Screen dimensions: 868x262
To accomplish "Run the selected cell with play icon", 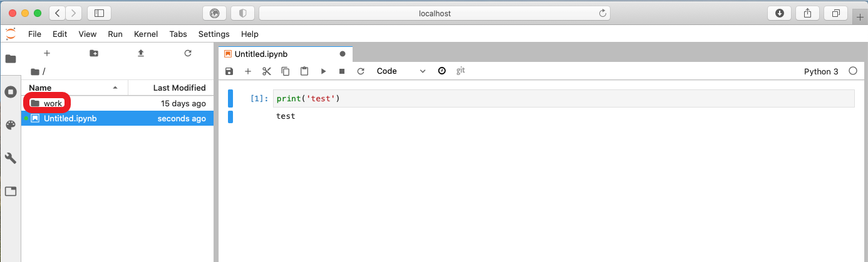I will point(323,71).
